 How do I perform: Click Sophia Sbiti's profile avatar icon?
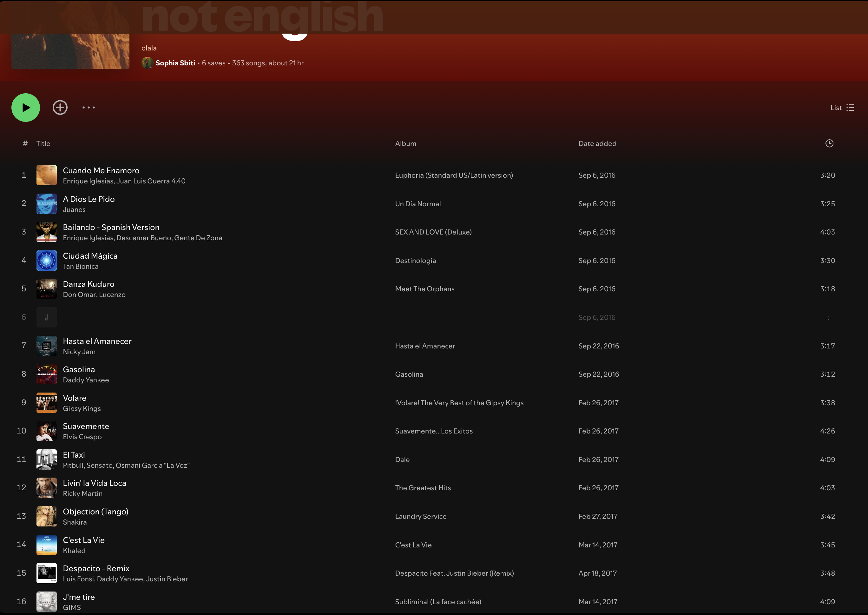(x=147, y=63)
